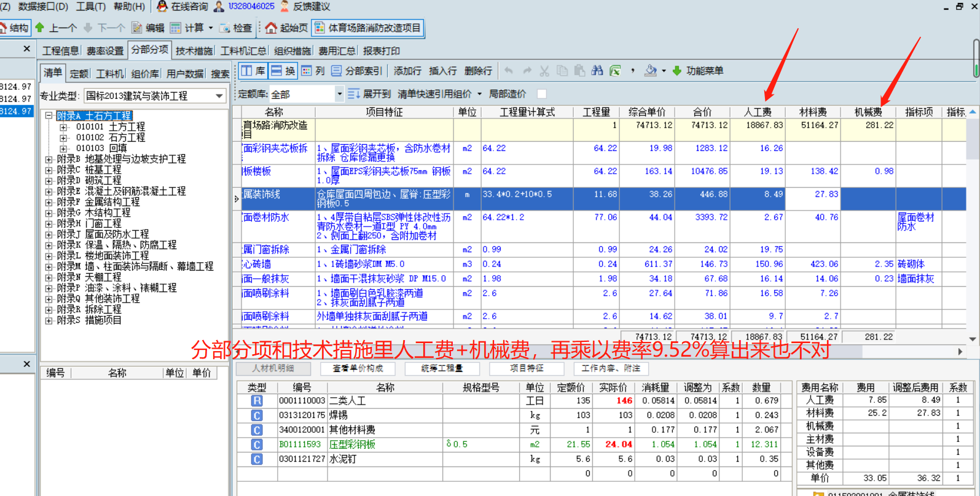This screenshot has height=496, width=980.
Task: Click the paste clipboard icon
Action: pyautogui.click(x=579, y=71)
